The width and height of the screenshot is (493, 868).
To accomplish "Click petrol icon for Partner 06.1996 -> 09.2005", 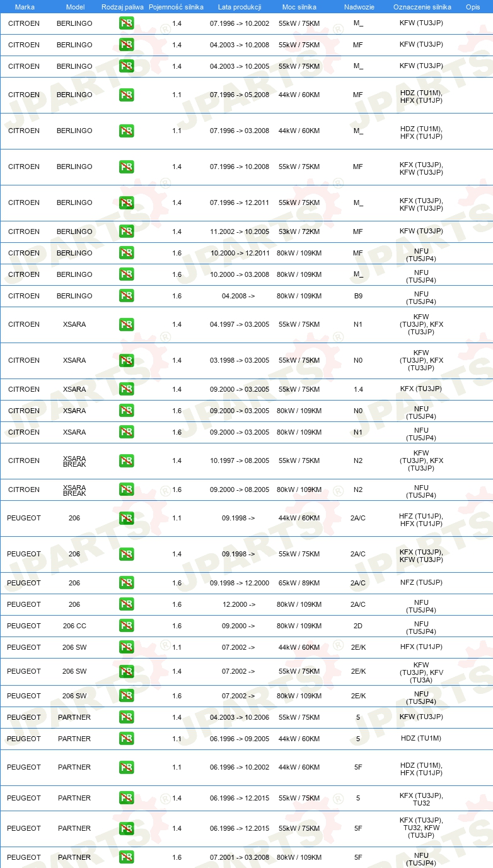I will click(127, 739).
